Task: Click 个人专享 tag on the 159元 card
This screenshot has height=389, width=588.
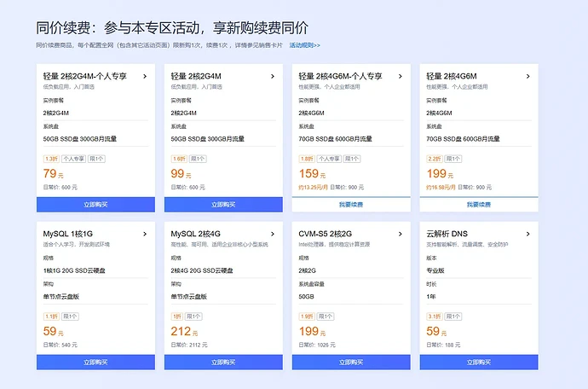Action: (x=329, y=159)
